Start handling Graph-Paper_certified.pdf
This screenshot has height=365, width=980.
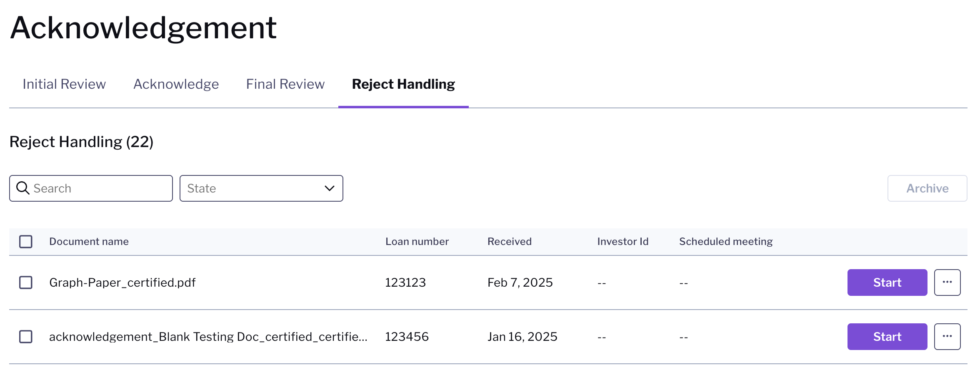(x=887, y=282)
